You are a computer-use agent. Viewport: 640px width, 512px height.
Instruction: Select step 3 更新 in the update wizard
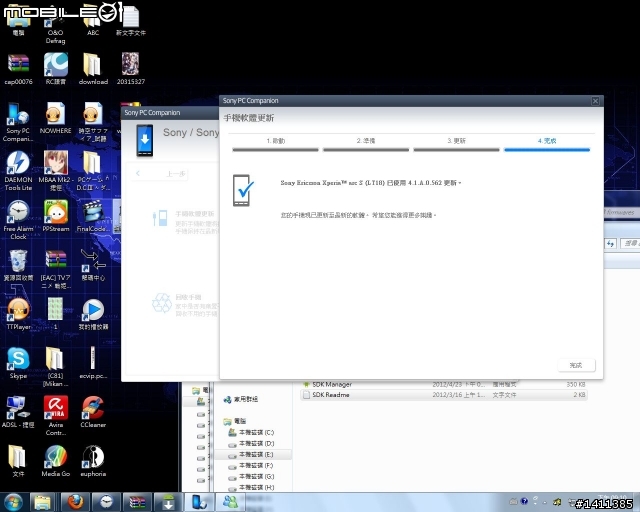pos(456,141)
